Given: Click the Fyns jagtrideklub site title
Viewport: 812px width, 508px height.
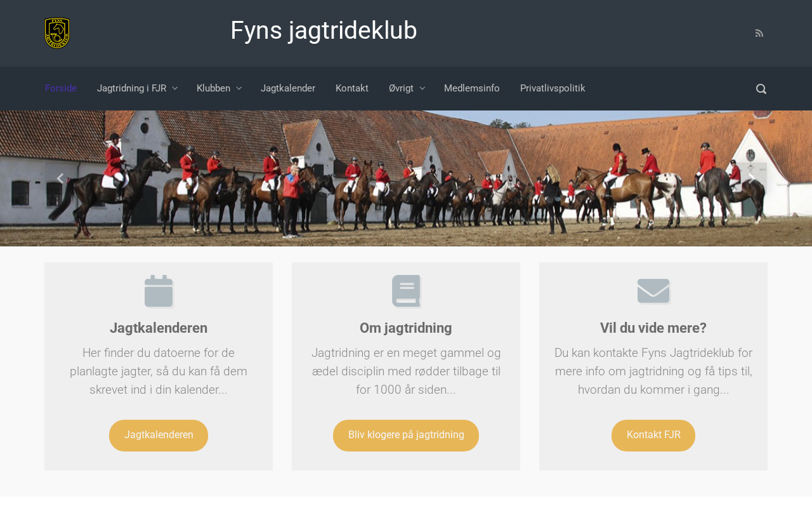Looking at the screenshot, I should 324,30.
